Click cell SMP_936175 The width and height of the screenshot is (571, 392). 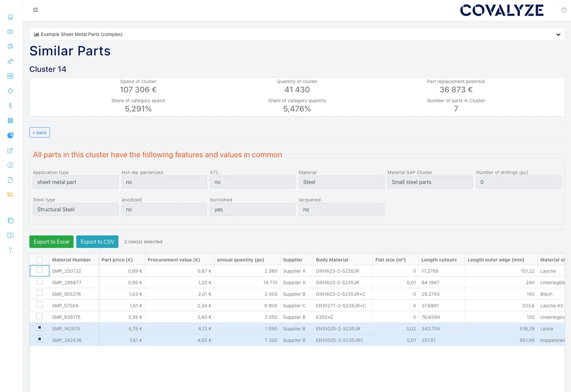(x=74, y=317)
